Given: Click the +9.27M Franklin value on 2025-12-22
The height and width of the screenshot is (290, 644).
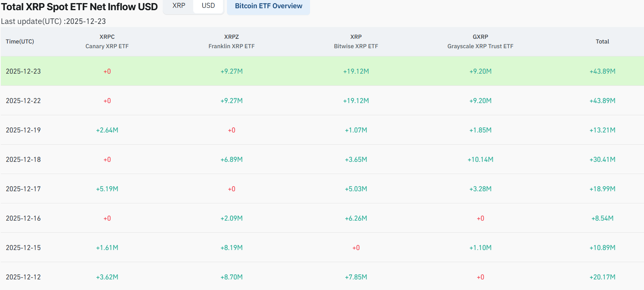Looking at the screenshot, I should point(232,101).
